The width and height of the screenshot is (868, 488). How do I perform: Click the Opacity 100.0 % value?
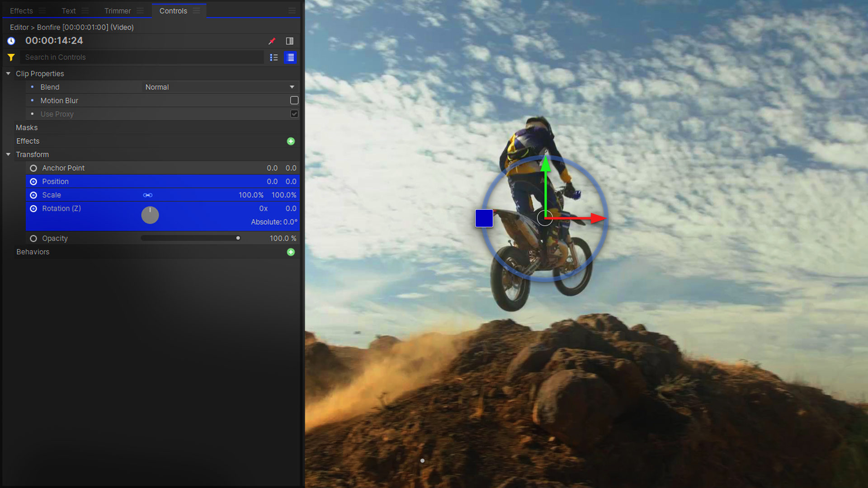(x=283, y=239)
